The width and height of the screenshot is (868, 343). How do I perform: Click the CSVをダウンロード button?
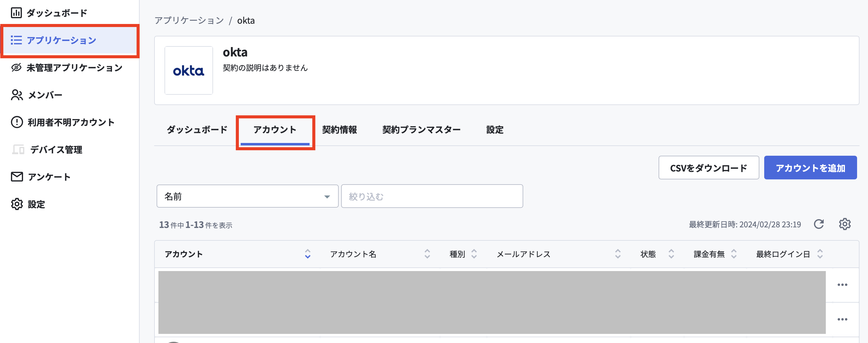coord(709,168)
